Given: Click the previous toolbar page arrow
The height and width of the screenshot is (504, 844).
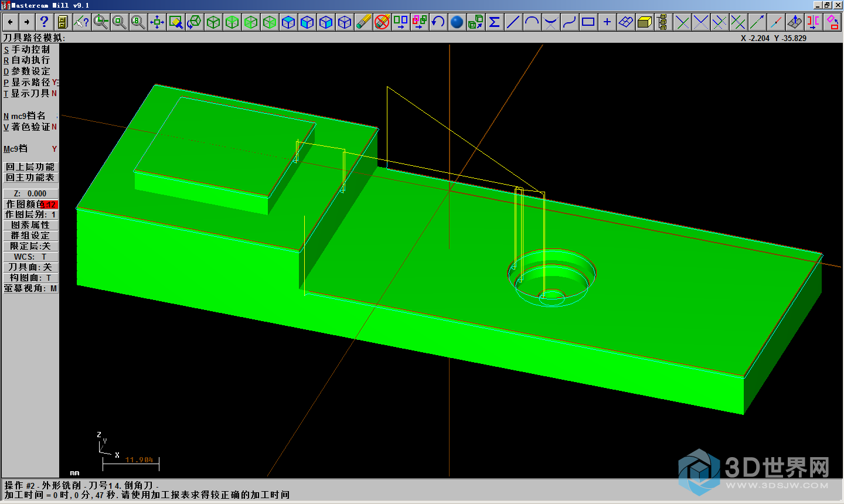Looking at the screenshot, I should tap(10, 22).
